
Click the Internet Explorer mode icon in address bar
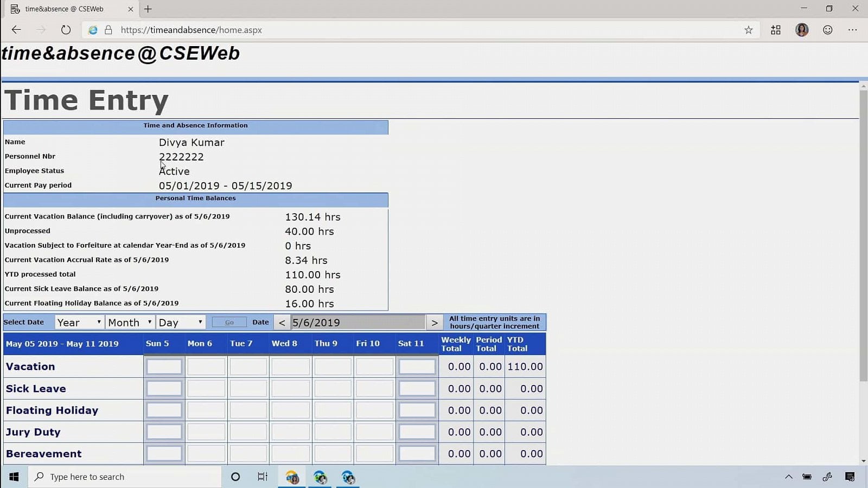pos(93,30)
